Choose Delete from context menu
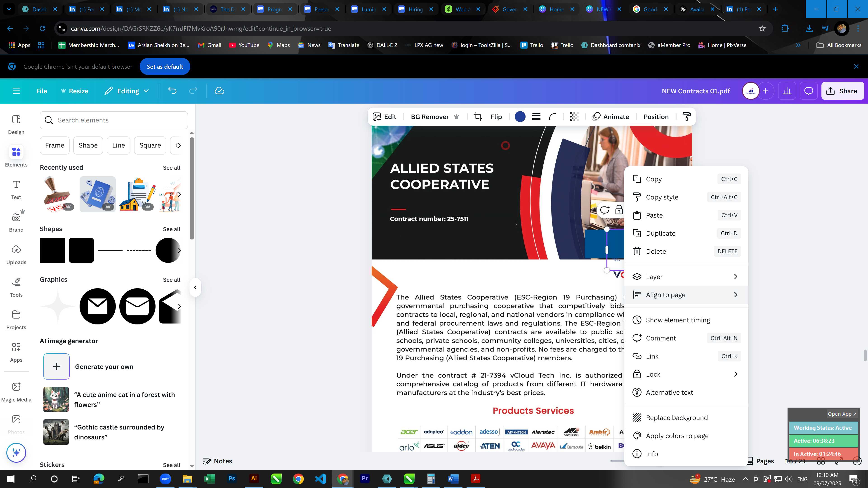This screenshot has width=868, height=488. click(686, 251)
